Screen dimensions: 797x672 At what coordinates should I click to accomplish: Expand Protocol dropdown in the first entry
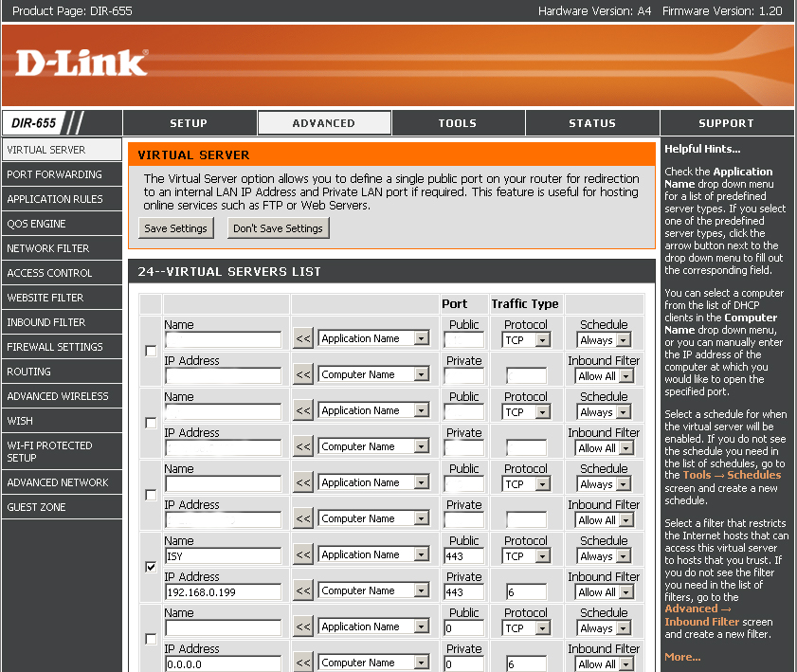[x=526, y=340]
